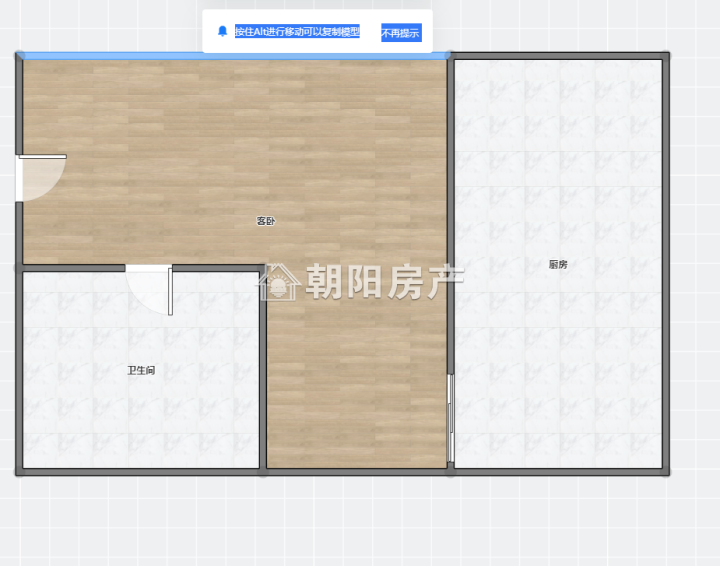The image size is (720, 566).
Task: Select the bathroom swing door
Action: 150,288
